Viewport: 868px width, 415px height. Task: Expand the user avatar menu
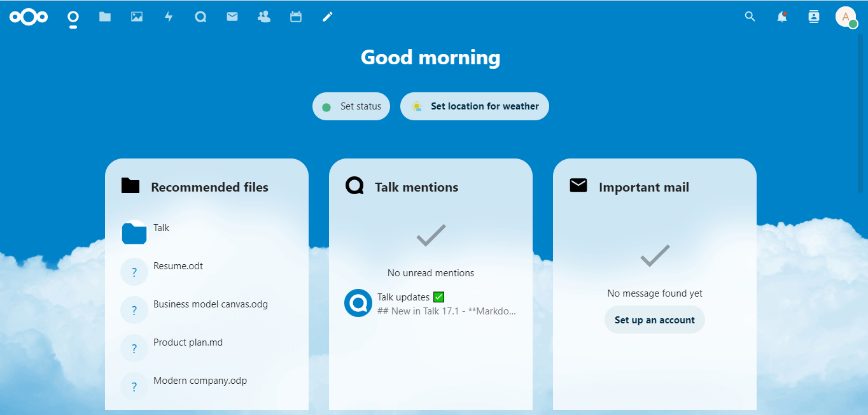[x=846, y=17]
